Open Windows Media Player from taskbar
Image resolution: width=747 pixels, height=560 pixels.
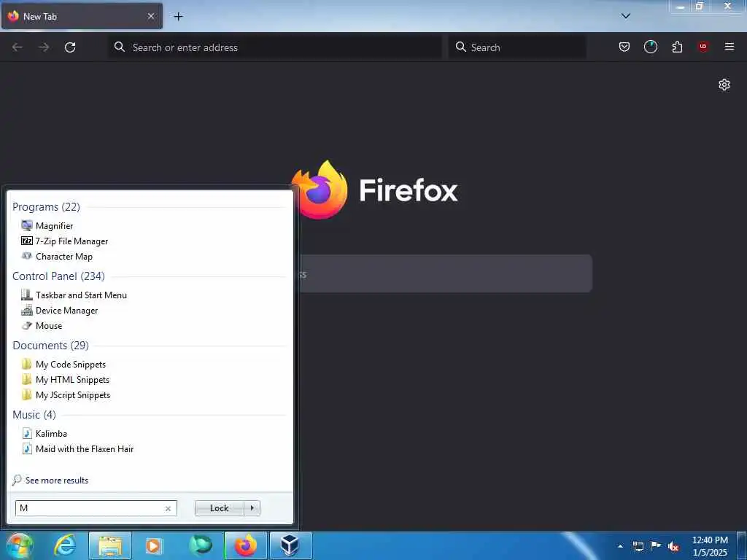click(153, 545)
